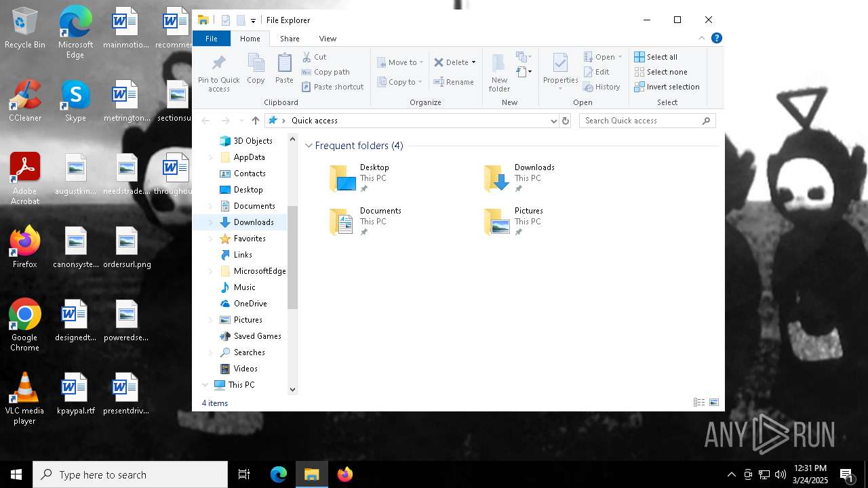Select the Home ribbon tab
The height and width of the screenshot is (488, 868).
(x=250, y=39)
